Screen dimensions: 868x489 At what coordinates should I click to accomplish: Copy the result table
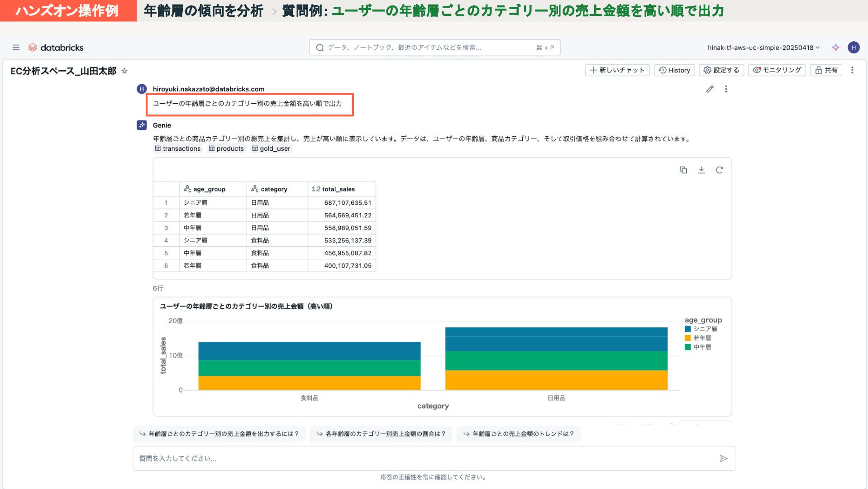pyautogui.click(x=683, y=170)
